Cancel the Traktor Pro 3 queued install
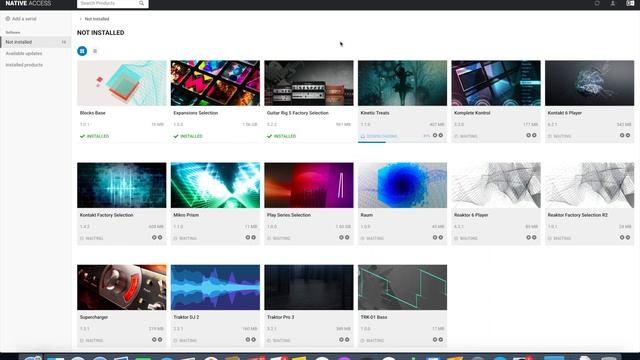This screenshot has width=640, height=360. [347, 340]
